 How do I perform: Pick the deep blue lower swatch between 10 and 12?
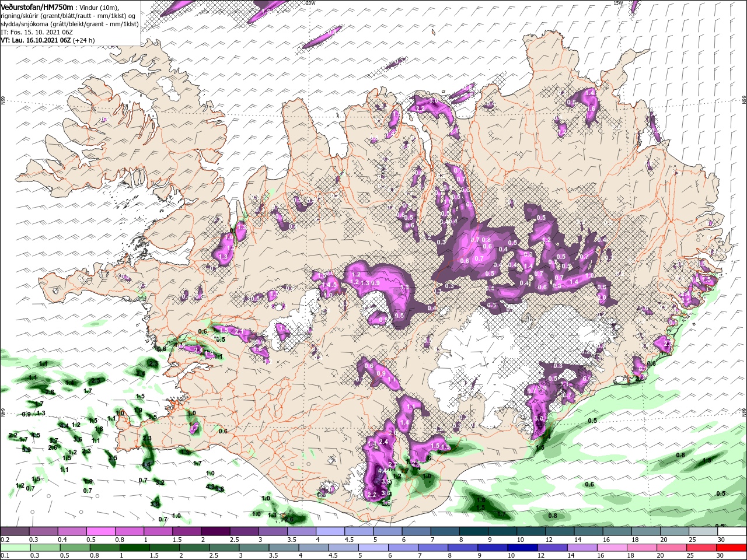click(522, 548)
